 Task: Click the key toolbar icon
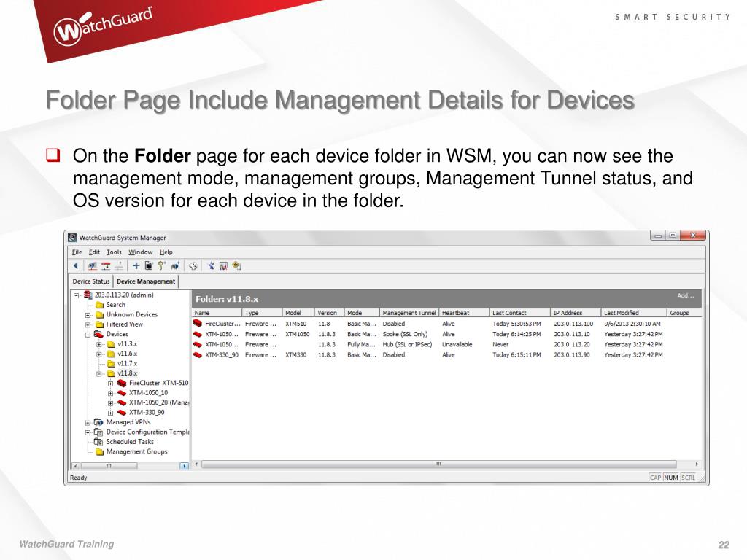(x=162, y=265)
